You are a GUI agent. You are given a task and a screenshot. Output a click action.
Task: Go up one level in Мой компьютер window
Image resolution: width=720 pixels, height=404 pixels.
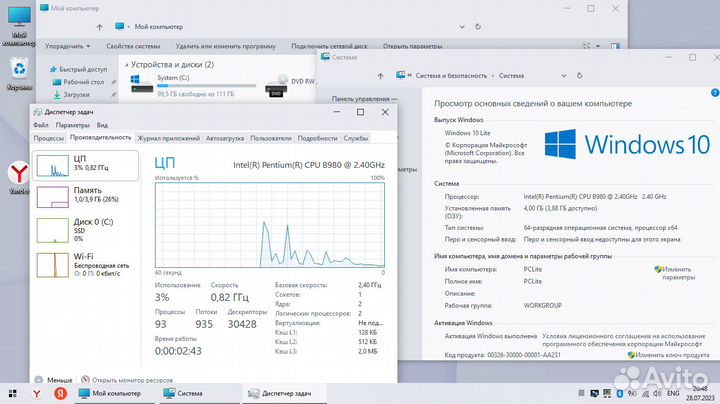tap(100, 27)
